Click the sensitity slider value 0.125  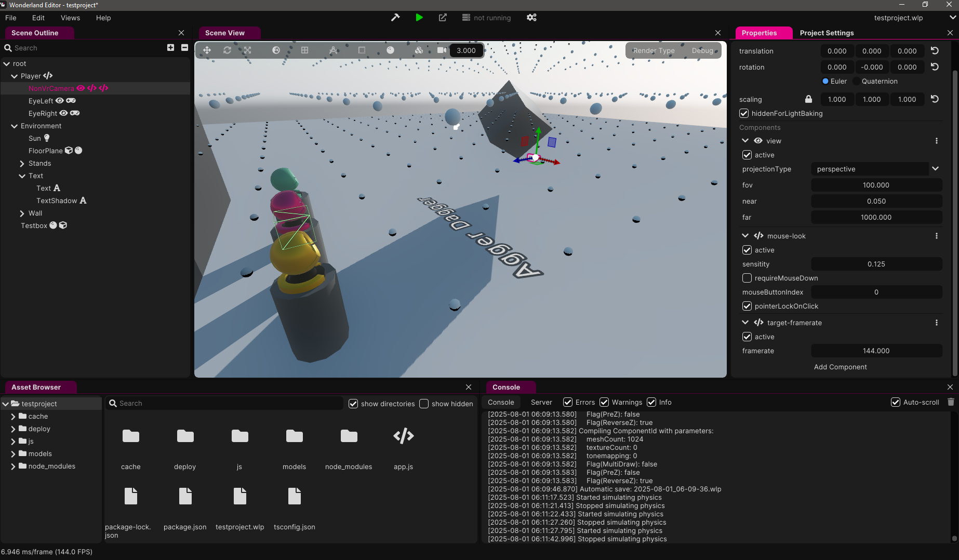click(x=876, y=264)
